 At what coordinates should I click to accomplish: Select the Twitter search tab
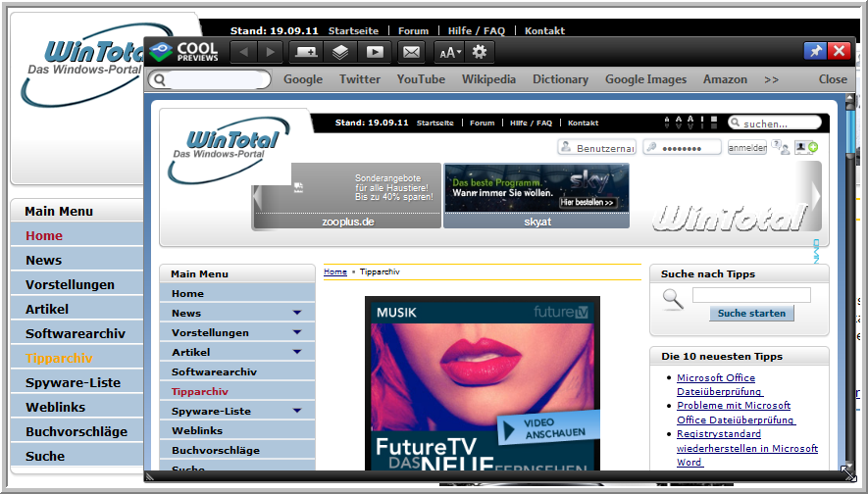tap(360, 79)
